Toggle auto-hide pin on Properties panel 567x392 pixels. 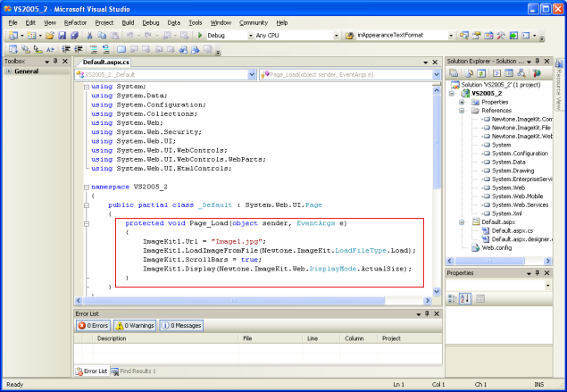538,273
